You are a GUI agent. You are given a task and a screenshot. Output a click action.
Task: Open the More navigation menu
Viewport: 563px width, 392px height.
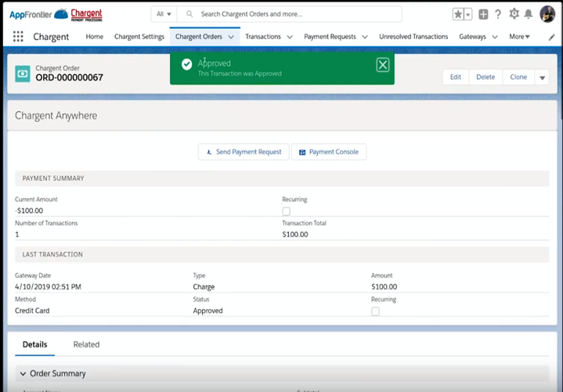[519, 37]
